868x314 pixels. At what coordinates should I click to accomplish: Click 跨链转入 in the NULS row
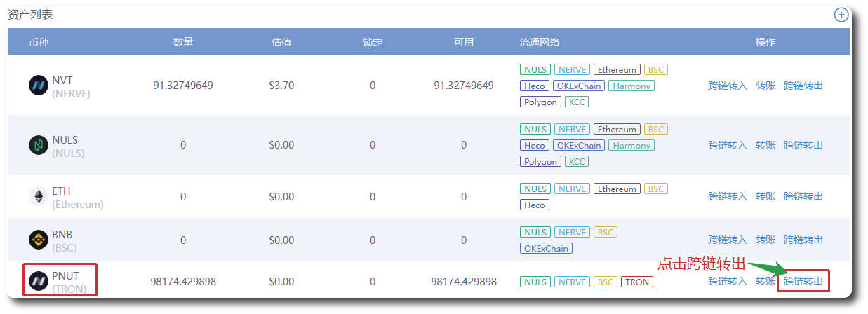click(728, 145)
